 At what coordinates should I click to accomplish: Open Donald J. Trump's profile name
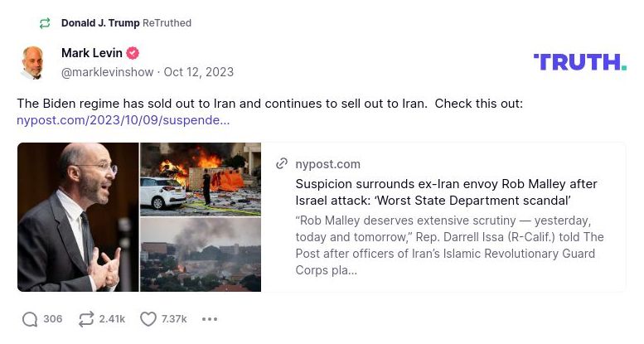[x=100, y=23]
